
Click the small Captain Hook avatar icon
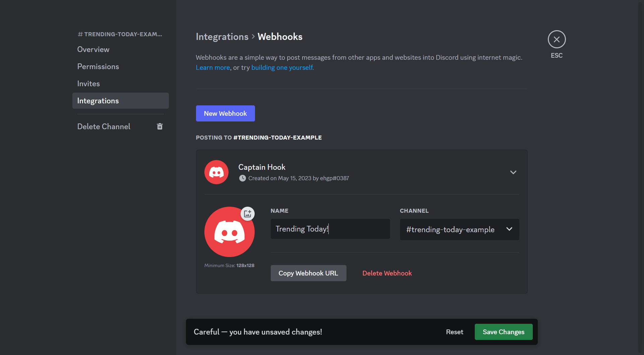(216, 172)
